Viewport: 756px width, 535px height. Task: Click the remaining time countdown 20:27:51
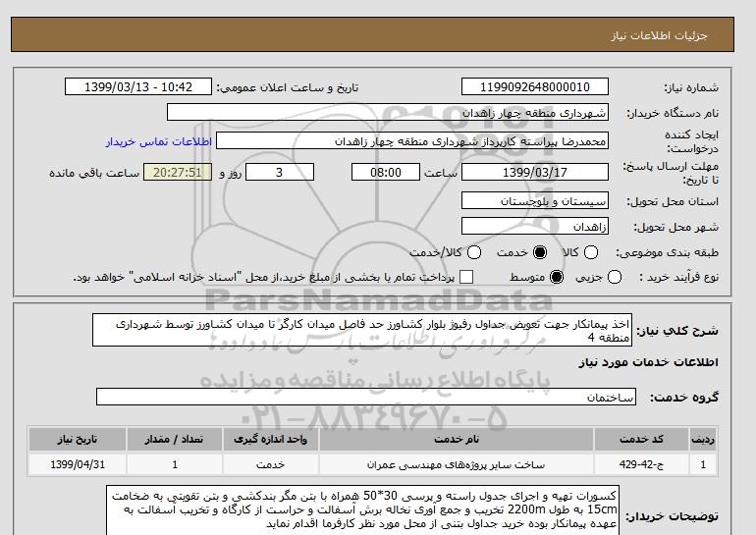178,172
